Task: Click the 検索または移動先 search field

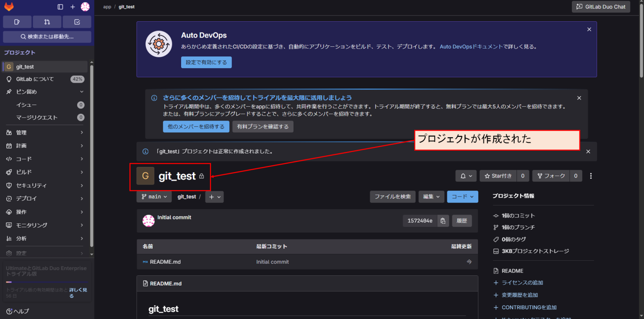Action: point(47,37)
